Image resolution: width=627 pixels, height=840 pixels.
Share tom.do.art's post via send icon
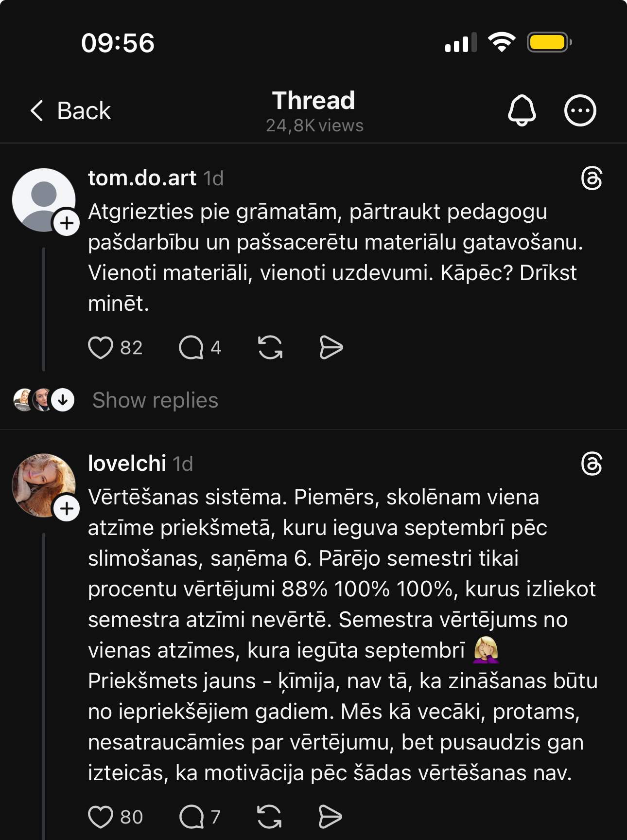point(331,348)
